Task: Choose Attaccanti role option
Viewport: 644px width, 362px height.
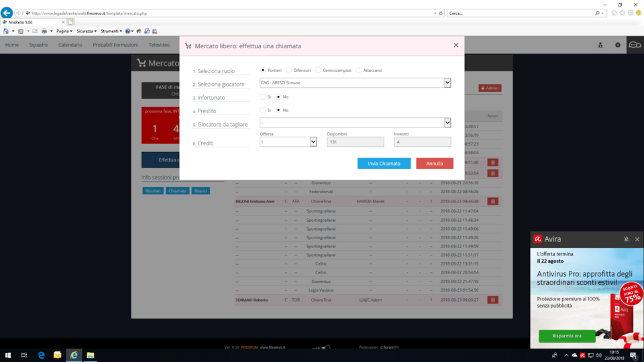Action: point(359,70)
